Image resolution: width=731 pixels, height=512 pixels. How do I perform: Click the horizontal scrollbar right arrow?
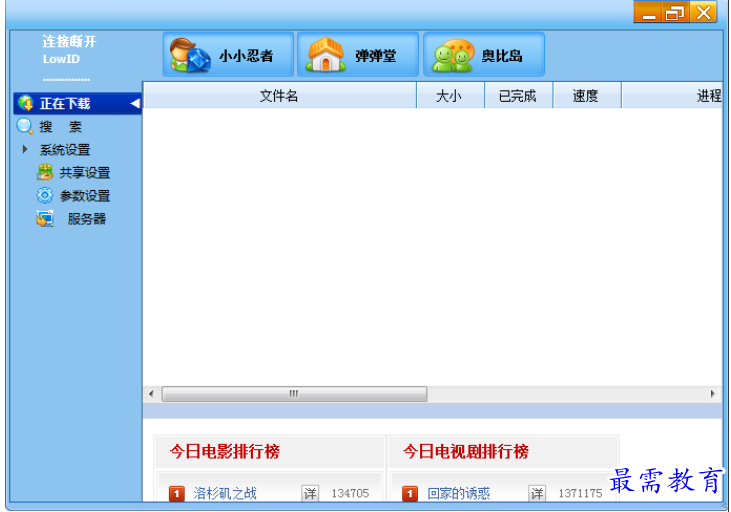coord(712,394)
